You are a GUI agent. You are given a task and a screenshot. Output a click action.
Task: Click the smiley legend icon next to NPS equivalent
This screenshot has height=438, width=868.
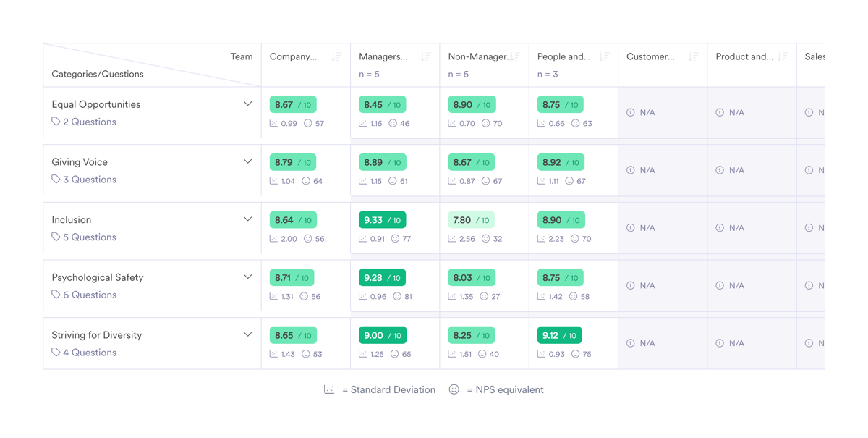click(454, 389)
